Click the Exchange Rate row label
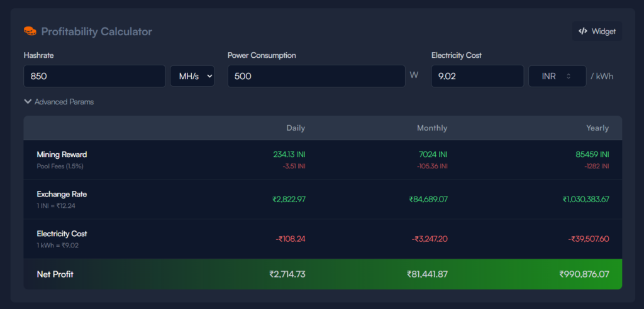Viewport: 644px width, 309px height. tap(62, 194)
